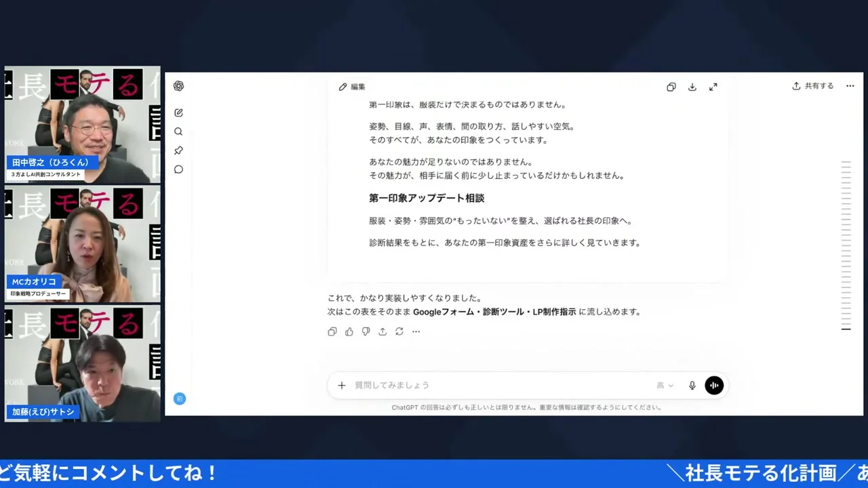Click the line そのすべてが、あなたの印象をつくっています。
The width and height of the screenshot is (868, 488).
tap(458, 140)
